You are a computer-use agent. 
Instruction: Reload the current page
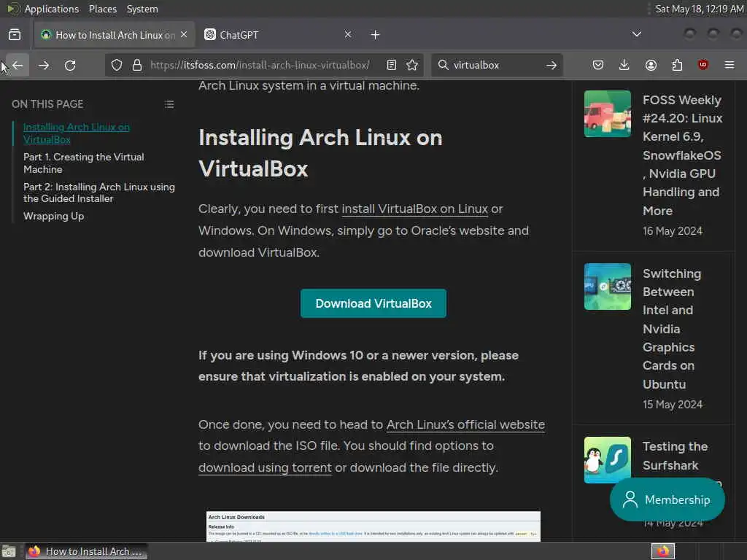coord(70,65)
